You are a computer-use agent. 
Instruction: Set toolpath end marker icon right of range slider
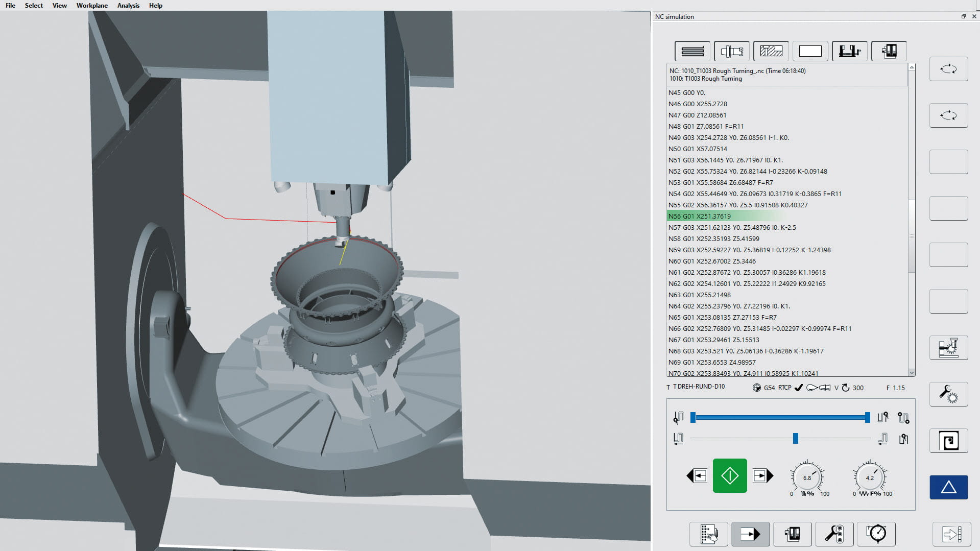point(882,418)
